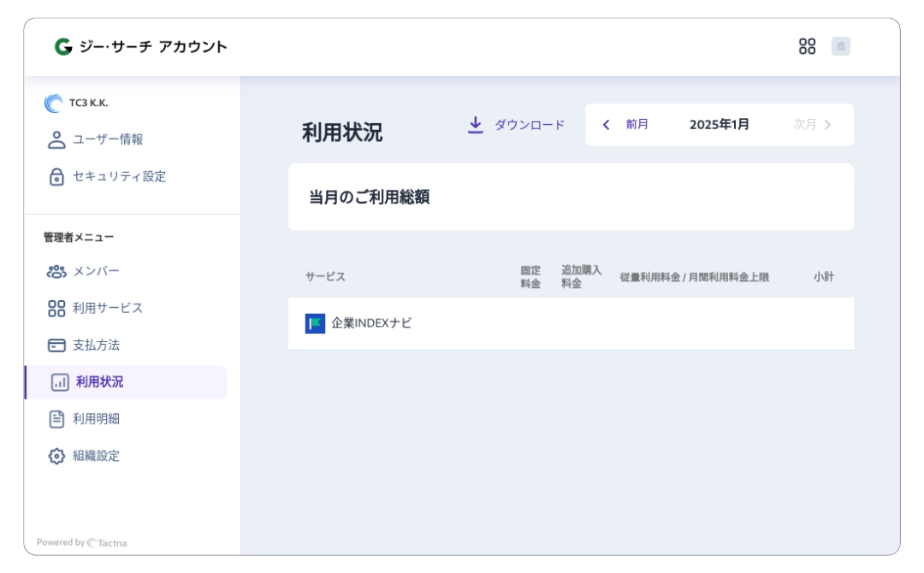Click the 利用状況 page heading
Image resolution: width=924 pixels, height=573 pixels.
click(341, 133)
